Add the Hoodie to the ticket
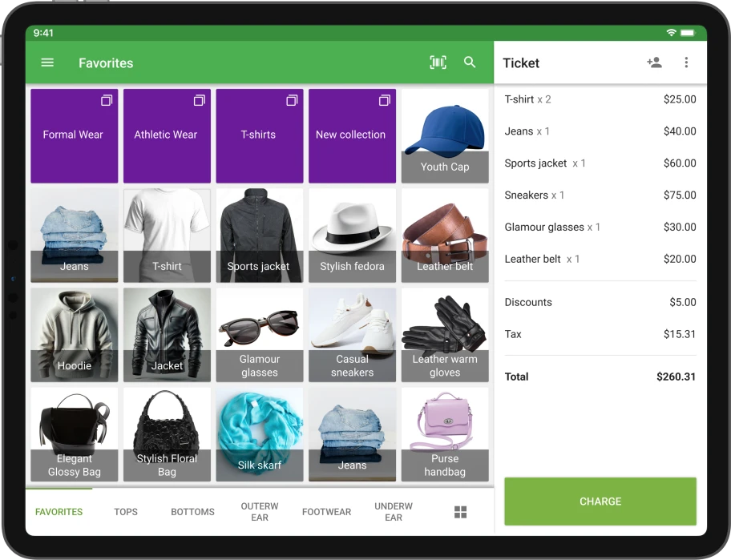The width and height of the screenshot is (731, 560). 74,334
